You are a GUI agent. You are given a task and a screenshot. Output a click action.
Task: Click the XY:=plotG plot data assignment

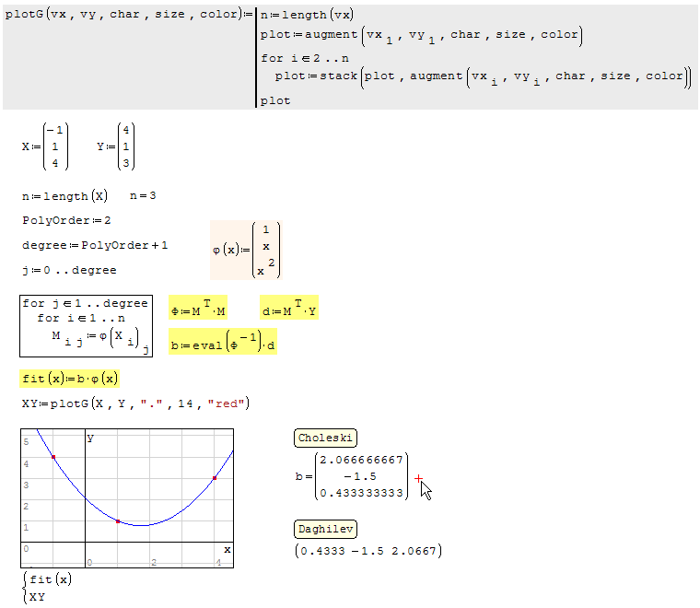(x=135, y=403)
